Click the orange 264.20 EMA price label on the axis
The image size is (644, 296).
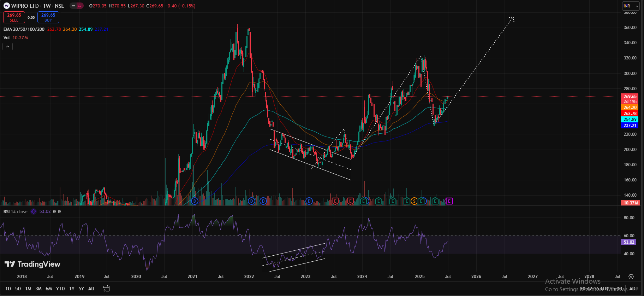pos(630,108)
